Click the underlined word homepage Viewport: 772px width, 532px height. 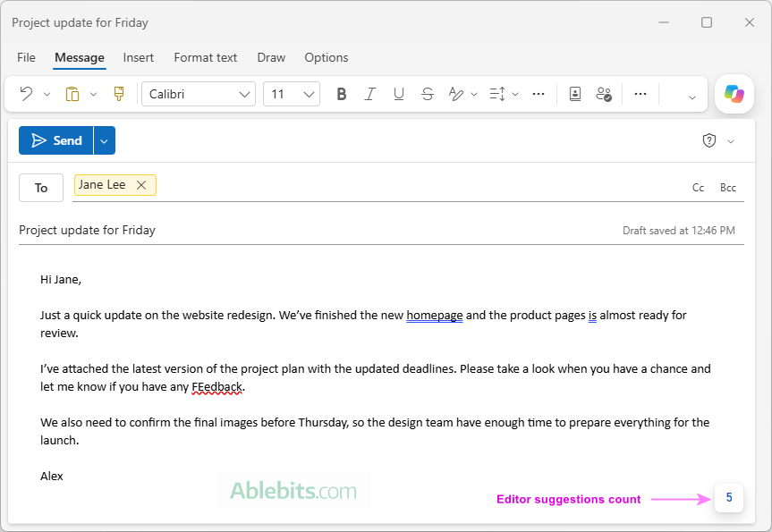point(434,315)
